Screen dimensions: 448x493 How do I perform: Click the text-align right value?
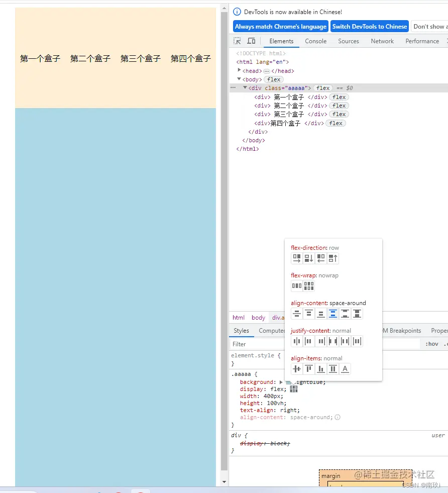[288, 410]
